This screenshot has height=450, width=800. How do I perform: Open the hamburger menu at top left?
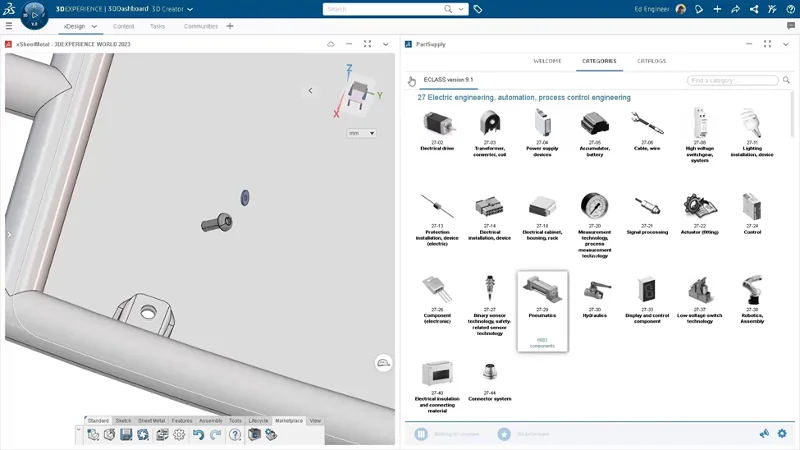pyautogui.click(x=9, y=26)
